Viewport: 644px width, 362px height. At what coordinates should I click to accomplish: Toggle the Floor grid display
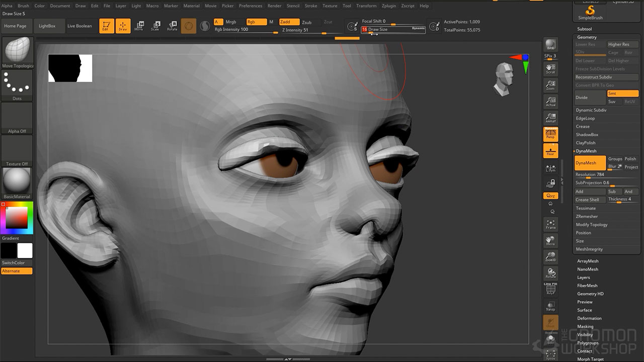pyautogui.click(x=550, y=150)
